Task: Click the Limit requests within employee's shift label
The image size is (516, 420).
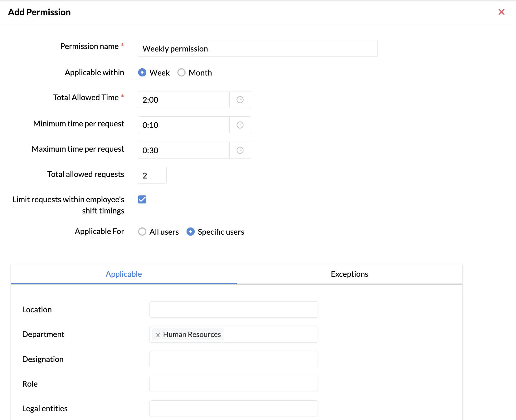Action: [68, 205]
